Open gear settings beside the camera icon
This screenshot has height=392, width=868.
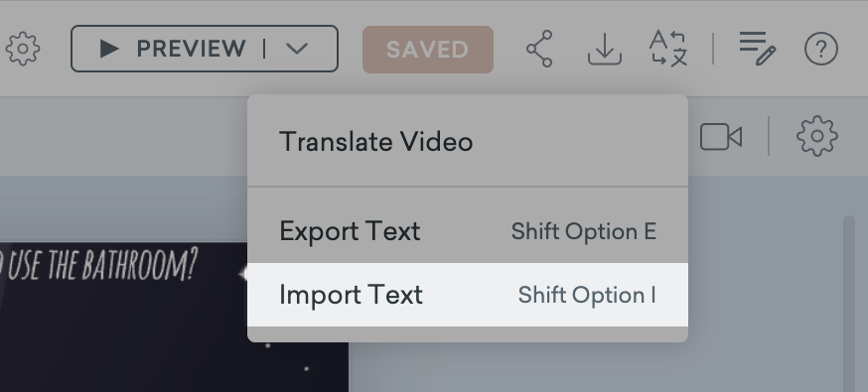[x=817, y=136]
